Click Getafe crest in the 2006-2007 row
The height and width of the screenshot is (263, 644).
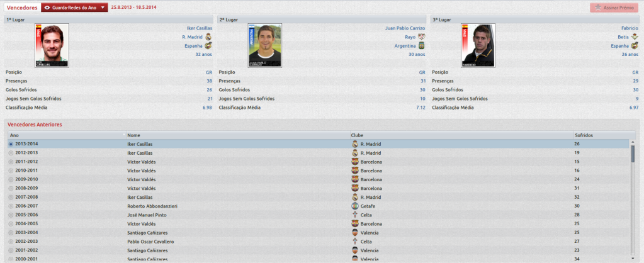pyautogui.click(x=355, y=206)
